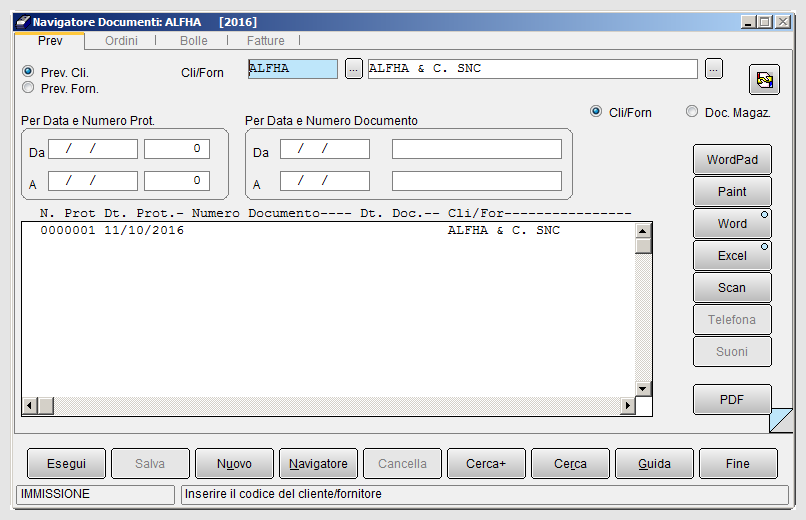This screenshot has width=806, height=520.
Task: Click the list scroll up arrow
Action: coord(643,231)
